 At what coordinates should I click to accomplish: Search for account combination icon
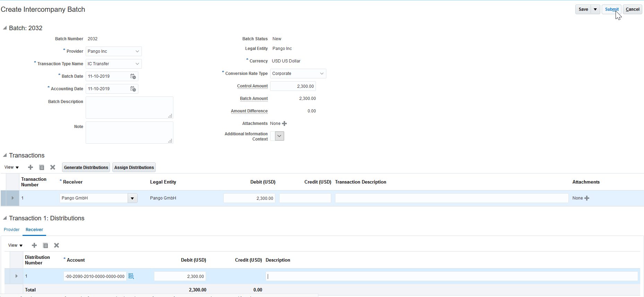coord(131,276)
